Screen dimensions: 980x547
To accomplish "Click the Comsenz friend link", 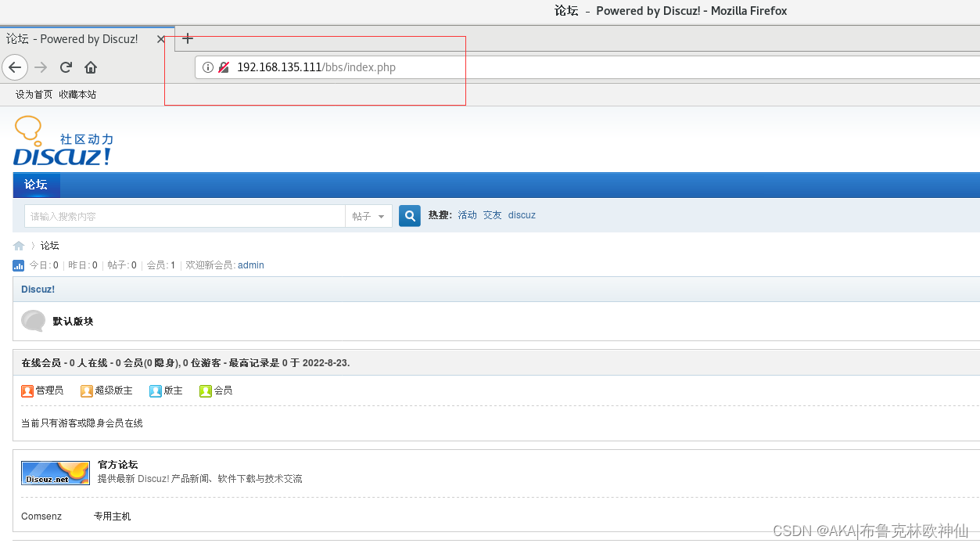I will (x=41, y=516).
